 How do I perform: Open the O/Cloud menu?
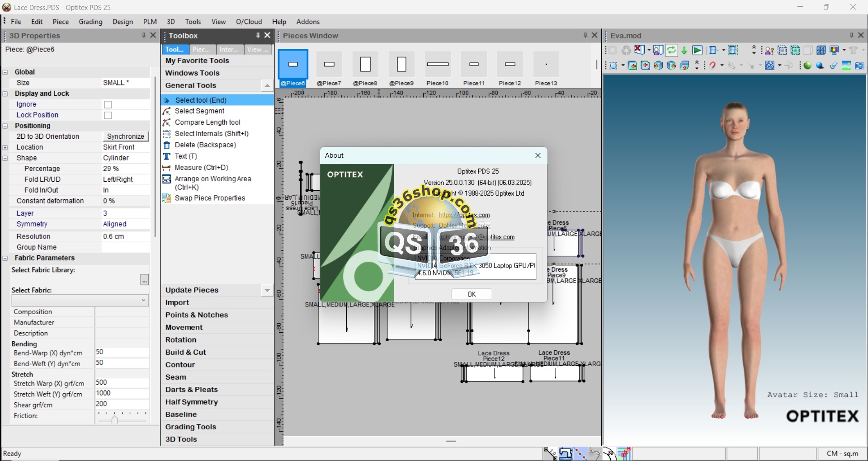point(249,22)
